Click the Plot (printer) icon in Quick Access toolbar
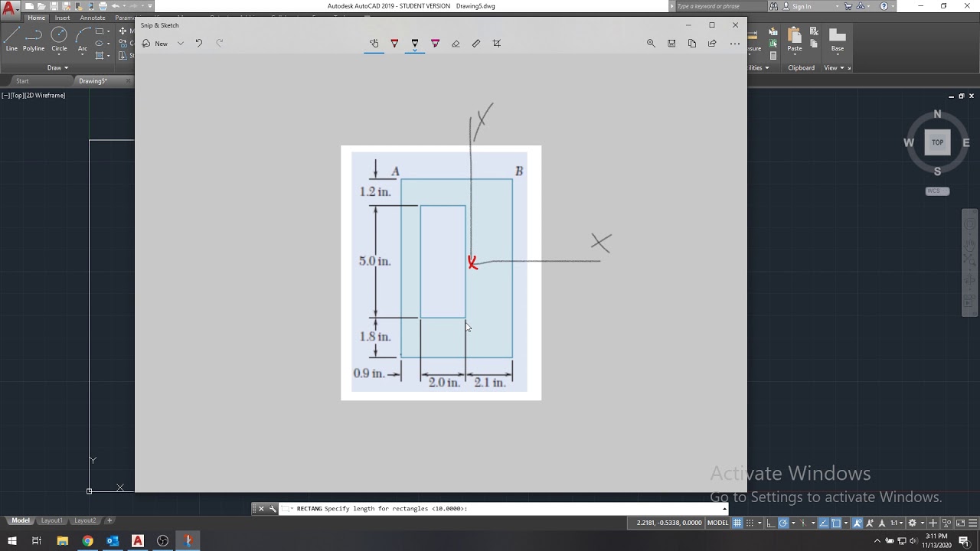Image resolution: width=980 pixels, height=551 pixels. coord(103,6)
